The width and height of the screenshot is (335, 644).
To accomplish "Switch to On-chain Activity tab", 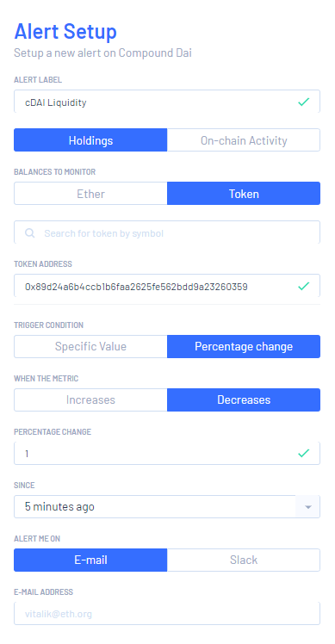I will coord(244,140).
